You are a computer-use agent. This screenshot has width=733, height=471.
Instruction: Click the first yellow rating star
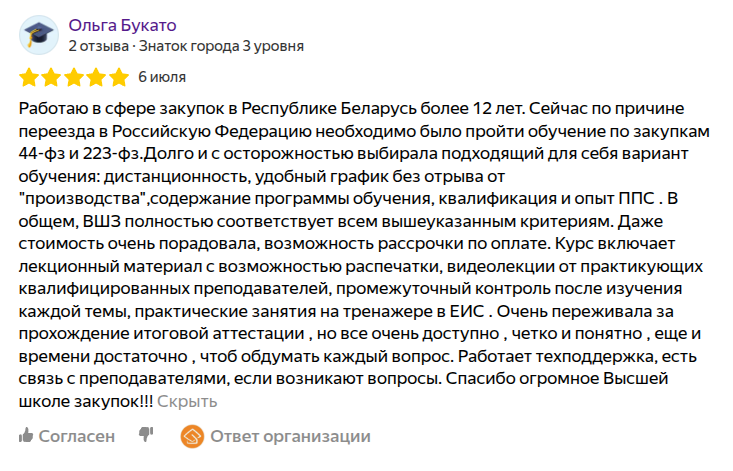[x=30, y=78]
